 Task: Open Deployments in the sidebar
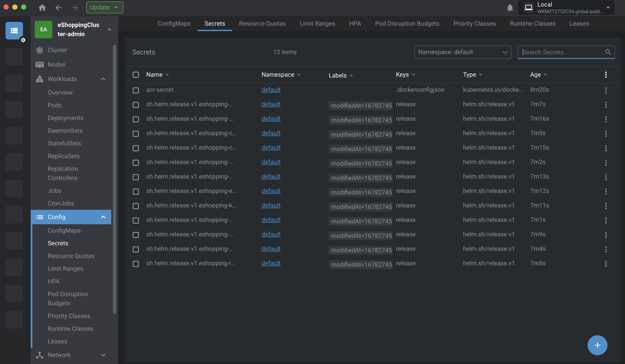pos(65,118)
